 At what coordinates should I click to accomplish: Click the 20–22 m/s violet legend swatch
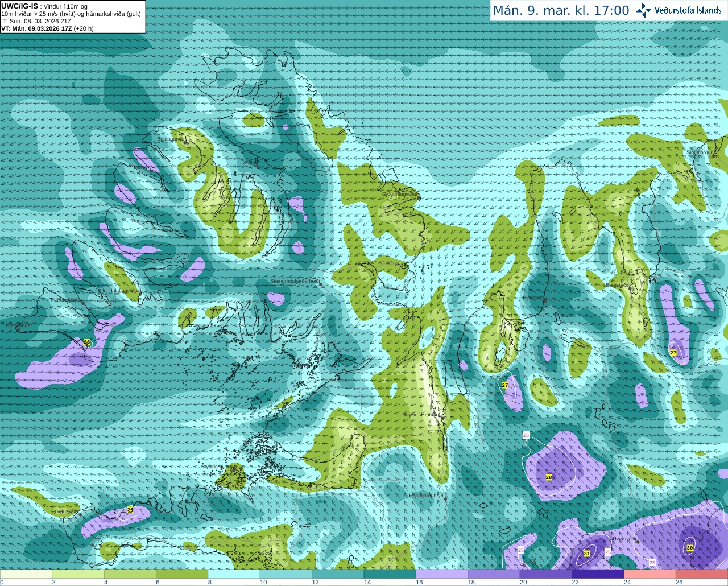(x=546, y=574)
